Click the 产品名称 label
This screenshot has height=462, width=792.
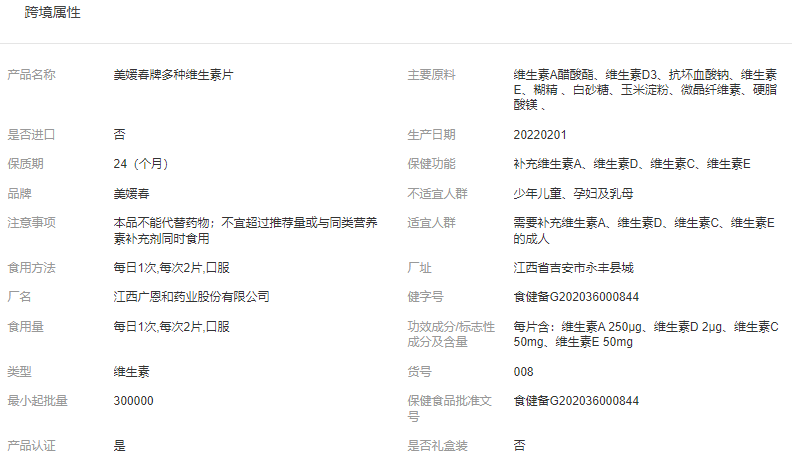(31, 75)
